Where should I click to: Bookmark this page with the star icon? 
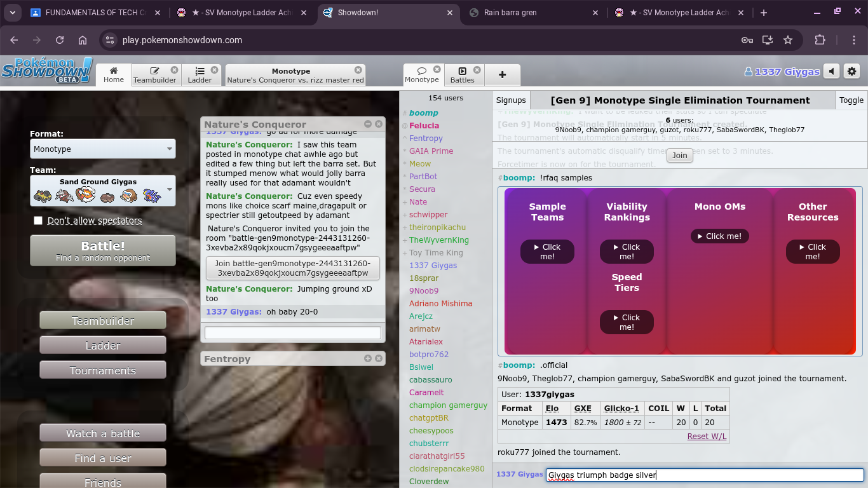788,40
